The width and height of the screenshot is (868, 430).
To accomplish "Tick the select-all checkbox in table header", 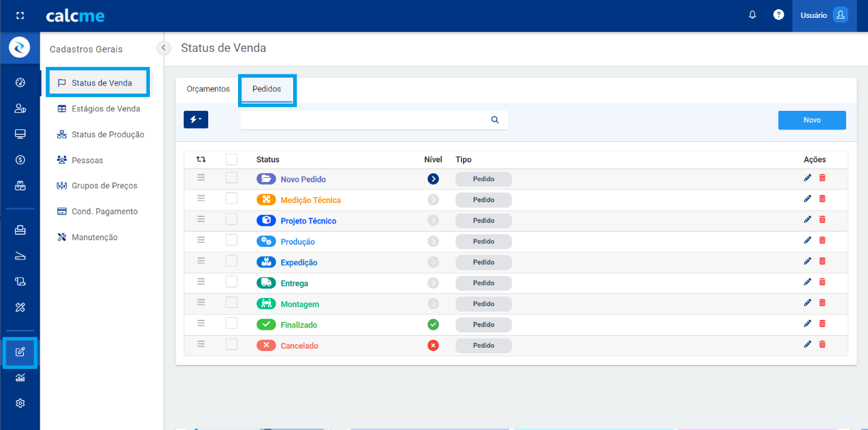I will 231,159.
